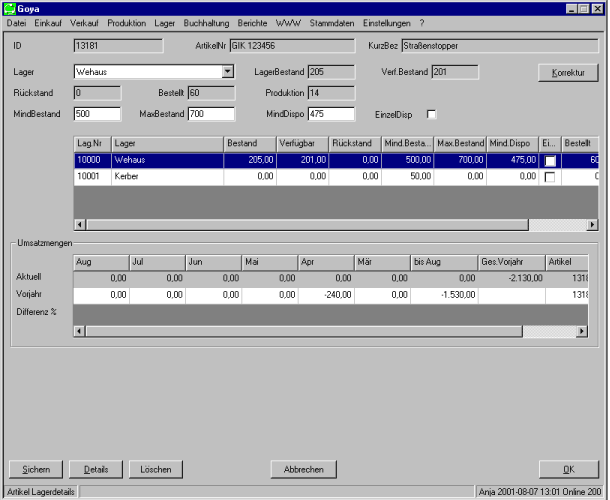
Task: Click right arrow of Umsatzmengen scrollbar
Action: tap(582, 331)
